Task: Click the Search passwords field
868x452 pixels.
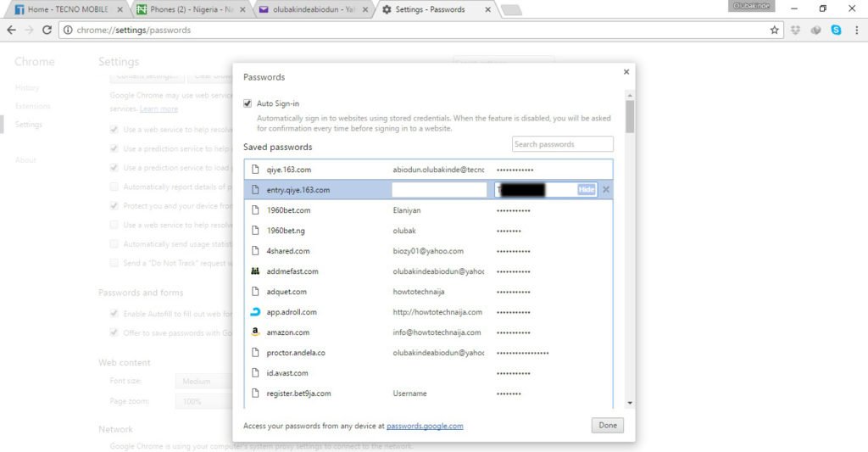Action: (563, 144)
